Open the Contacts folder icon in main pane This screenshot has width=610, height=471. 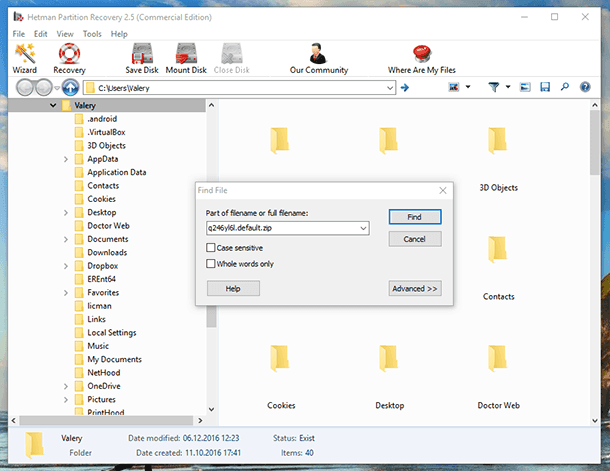(498, 249)
